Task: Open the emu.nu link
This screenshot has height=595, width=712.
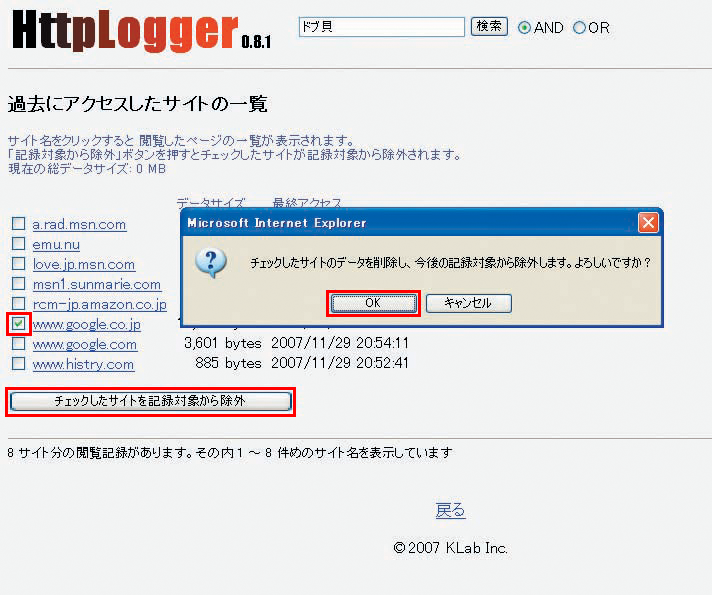Action: click(56, 245)
